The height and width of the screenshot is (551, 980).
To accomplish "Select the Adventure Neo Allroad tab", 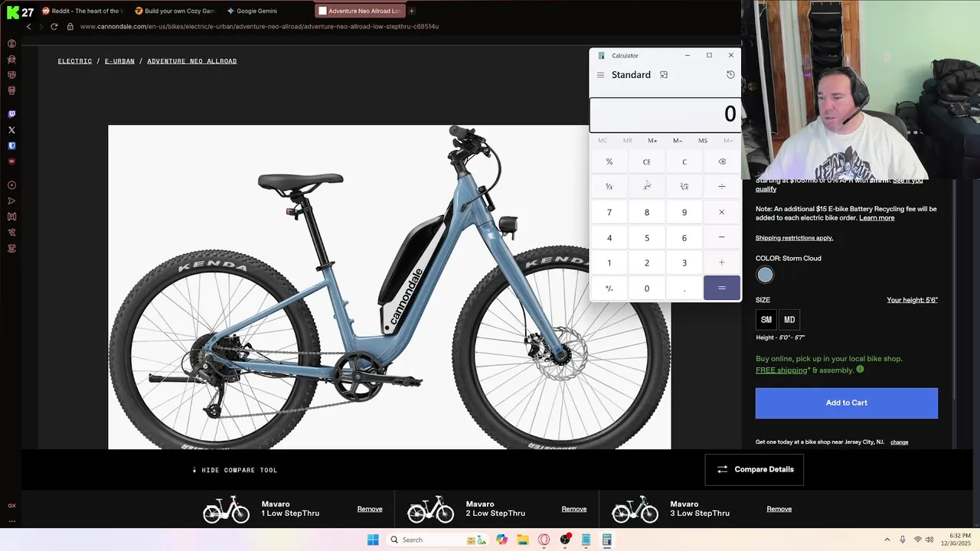I will (359, 11).
